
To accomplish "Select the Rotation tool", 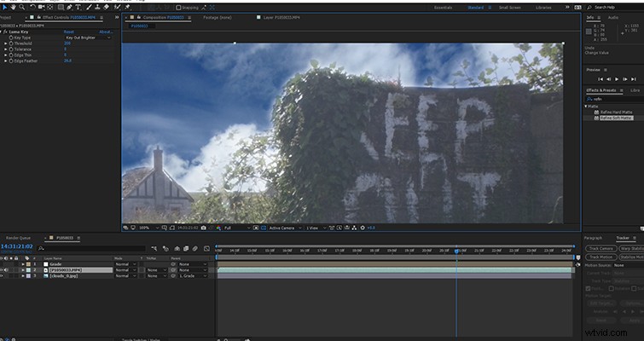I will [x=33, y=8].
